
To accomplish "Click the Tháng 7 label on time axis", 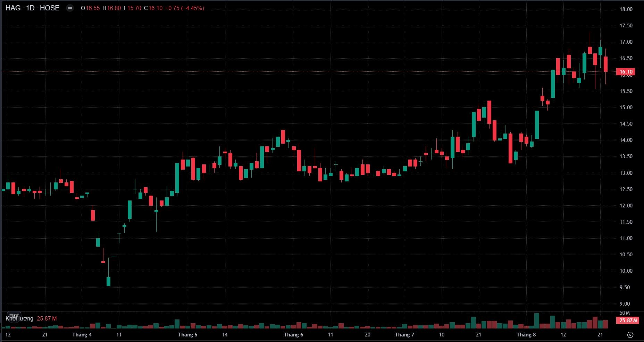I will 404,335.
